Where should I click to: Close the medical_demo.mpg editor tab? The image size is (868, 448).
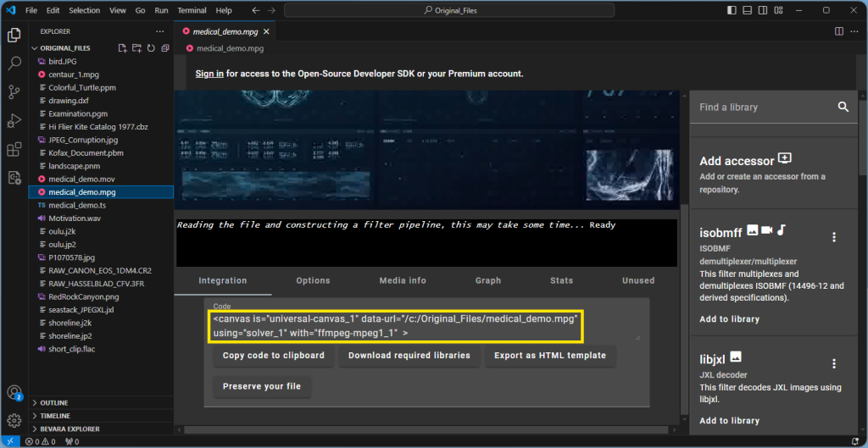point(266,32)
